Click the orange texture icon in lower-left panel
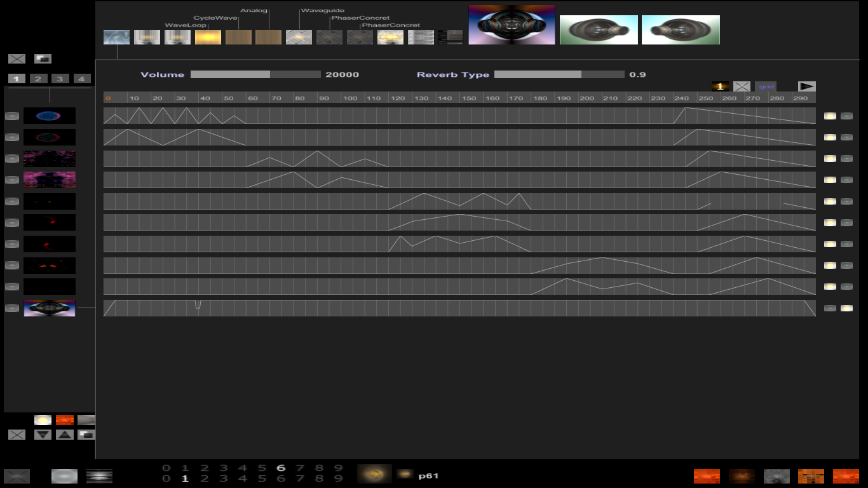868x488 pixels. click(65, 420)
